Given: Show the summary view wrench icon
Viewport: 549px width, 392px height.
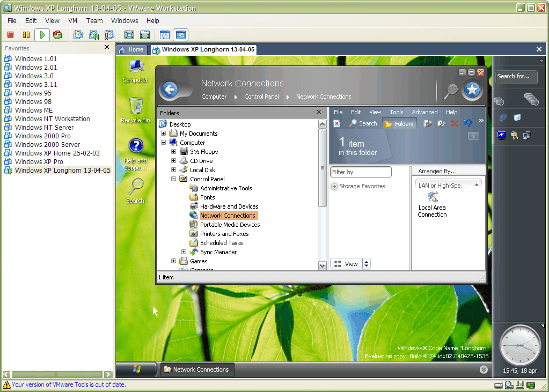Looking at the screenshot, I should tap(165, 35).
